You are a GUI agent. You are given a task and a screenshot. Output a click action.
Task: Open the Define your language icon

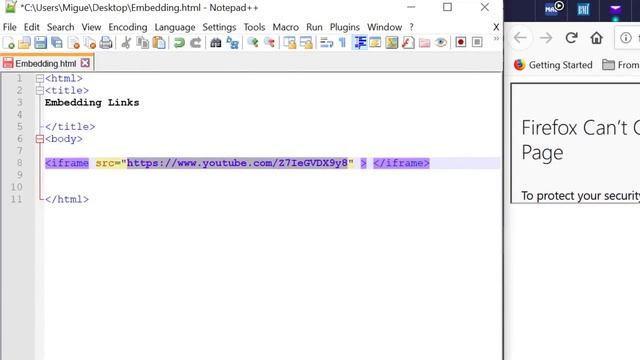point(375,42)
